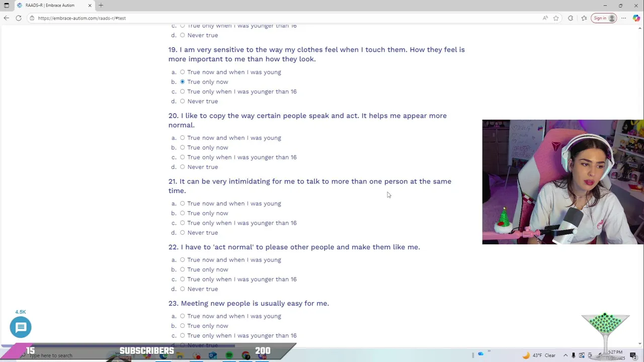Click the site information icon in the address bar
The height and width of the screenshot is (362, 644).
(32, 18)
